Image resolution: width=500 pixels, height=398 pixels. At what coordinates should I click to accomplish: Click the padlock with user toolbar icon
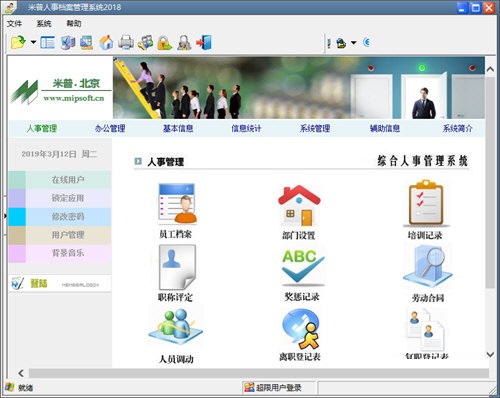tap(184, 43)
